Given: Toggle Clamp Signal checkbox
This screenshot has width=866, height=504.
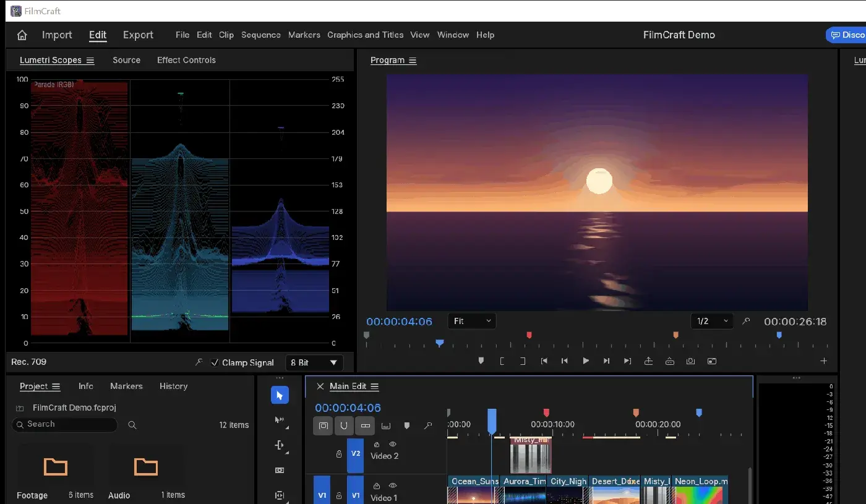Looking at the screenshot, I should [215, 362].
